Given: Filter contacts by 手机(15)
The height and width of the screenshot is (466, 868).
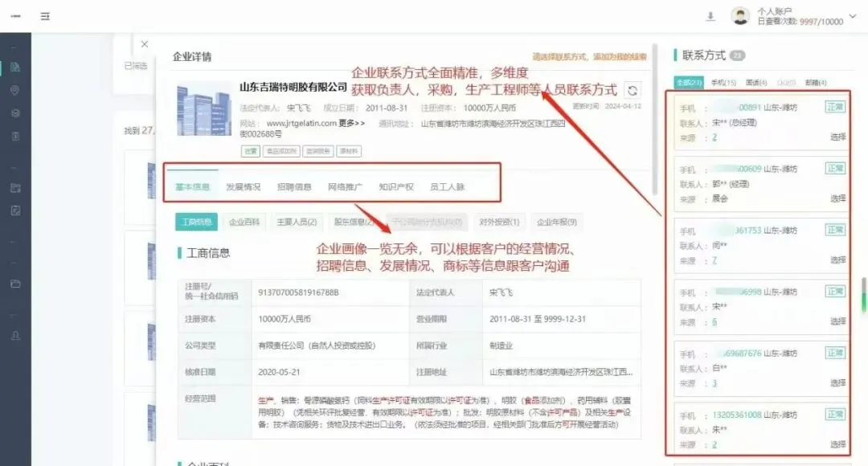Looking at the screenshot, I should coord(726,84).
